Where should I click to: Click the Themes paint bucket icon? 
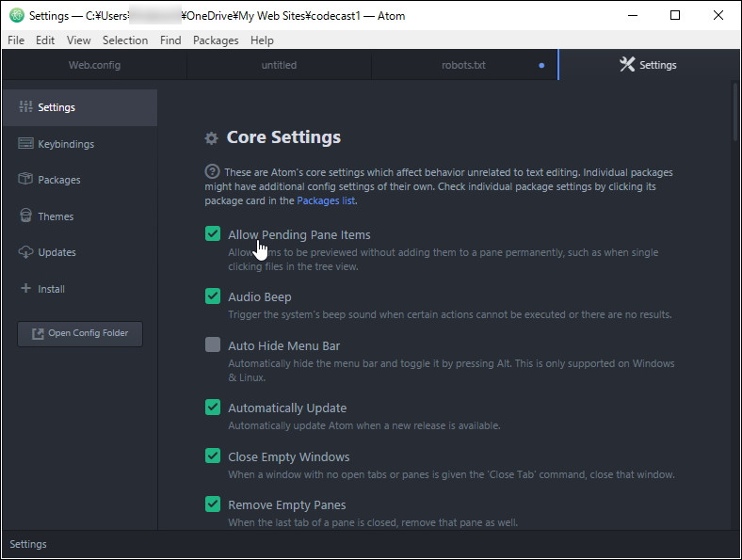(x=25, y=216)
